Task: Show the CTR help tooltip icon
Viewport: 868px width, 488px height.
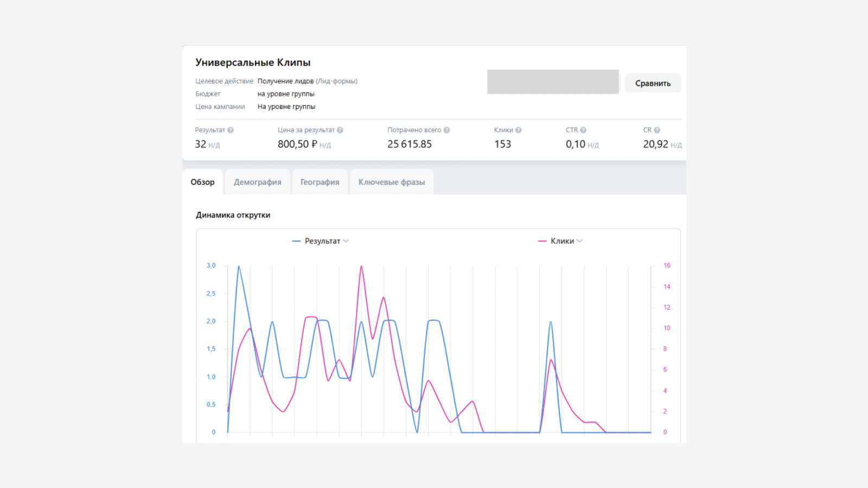Action: (x=583, y=130)
